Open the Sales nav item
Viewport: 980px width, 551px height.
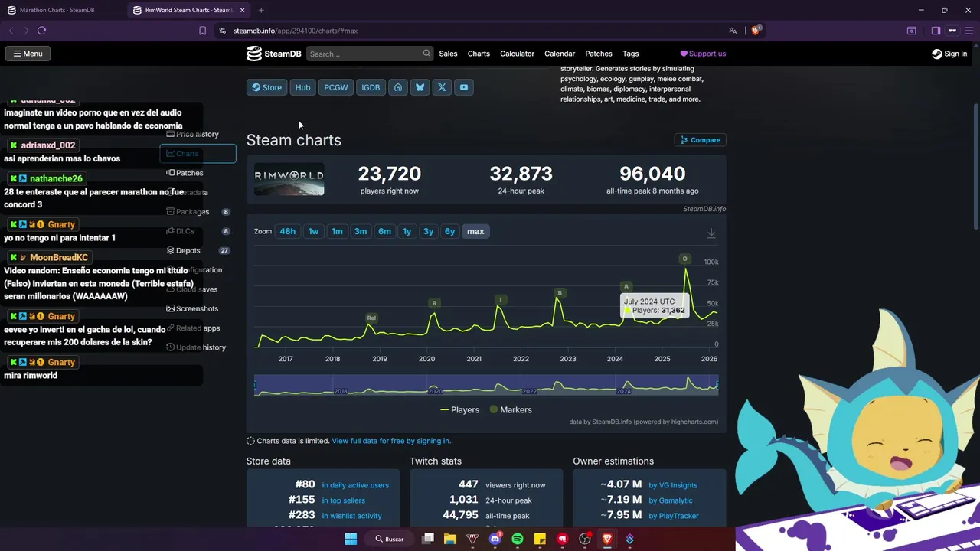(x=448, y=54)
